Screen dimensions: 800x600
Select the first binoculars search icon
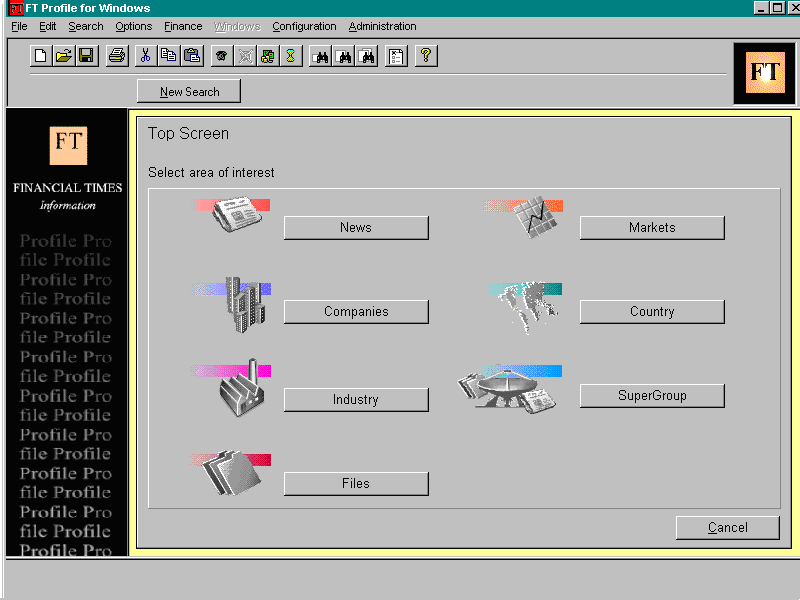coord(321,55)
